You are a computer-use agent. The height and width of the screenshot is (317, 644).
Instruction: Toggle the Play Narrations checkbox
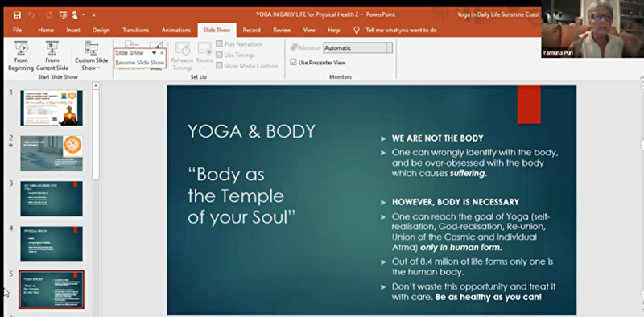[219, 44]
